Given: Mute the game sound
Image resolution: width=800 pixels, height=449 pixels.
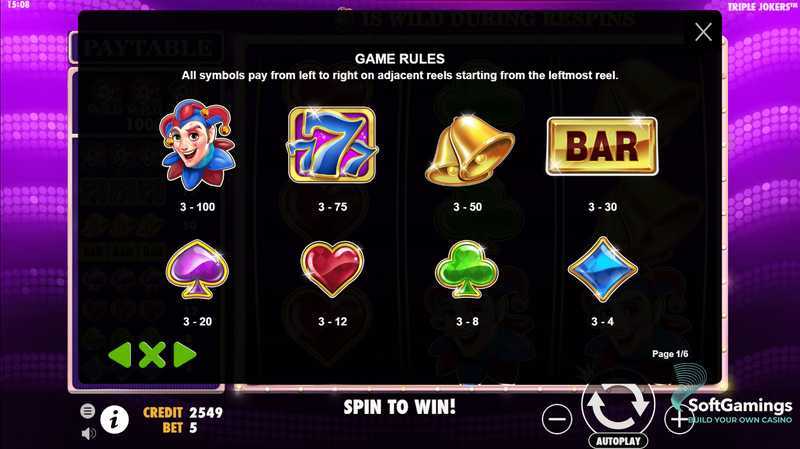Looking at the screenshot, I should tap(88, 433).
